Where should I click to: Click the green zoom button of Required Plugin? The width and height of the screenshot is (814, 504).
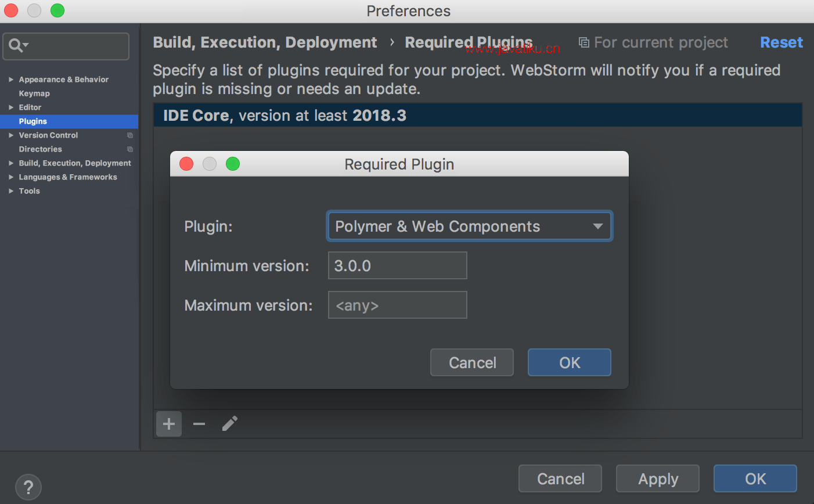(233, 164)
